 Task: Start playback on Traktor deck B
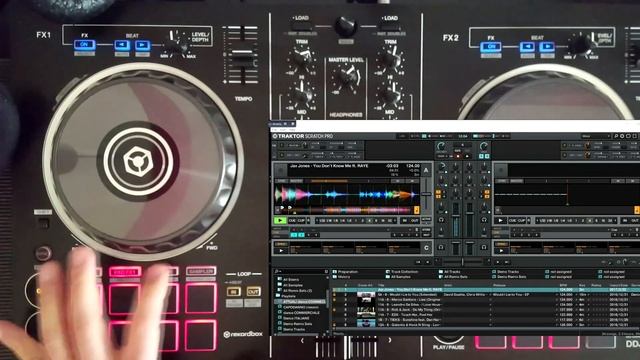(x=500, y=220)
